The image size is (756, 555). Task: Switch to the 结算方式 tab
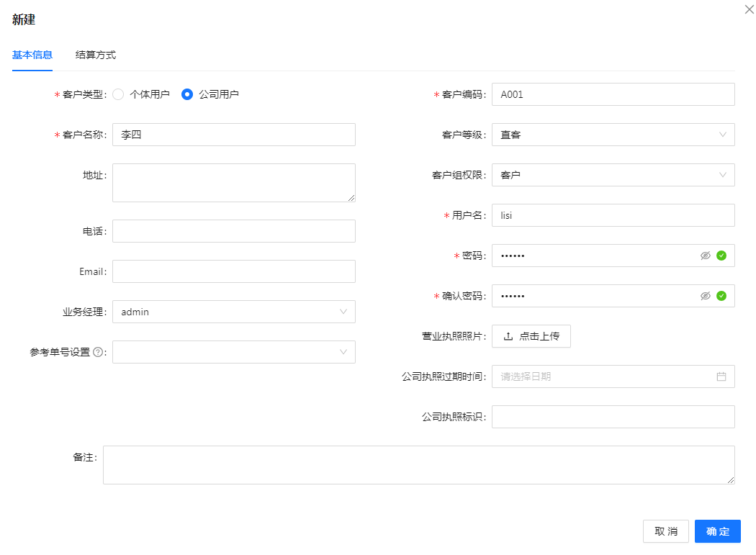coord(96,55)
